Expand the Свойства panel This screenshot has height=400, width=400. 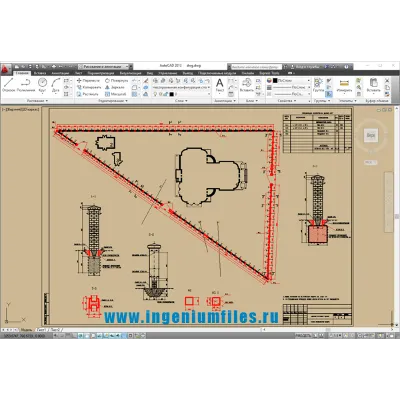(x=287, y=101)
